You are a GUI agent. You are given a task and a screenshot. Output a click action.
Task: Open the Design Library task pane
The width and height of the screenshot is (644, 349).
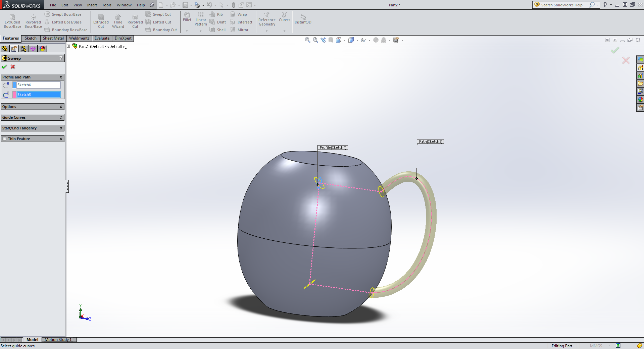tap(640, 75)
